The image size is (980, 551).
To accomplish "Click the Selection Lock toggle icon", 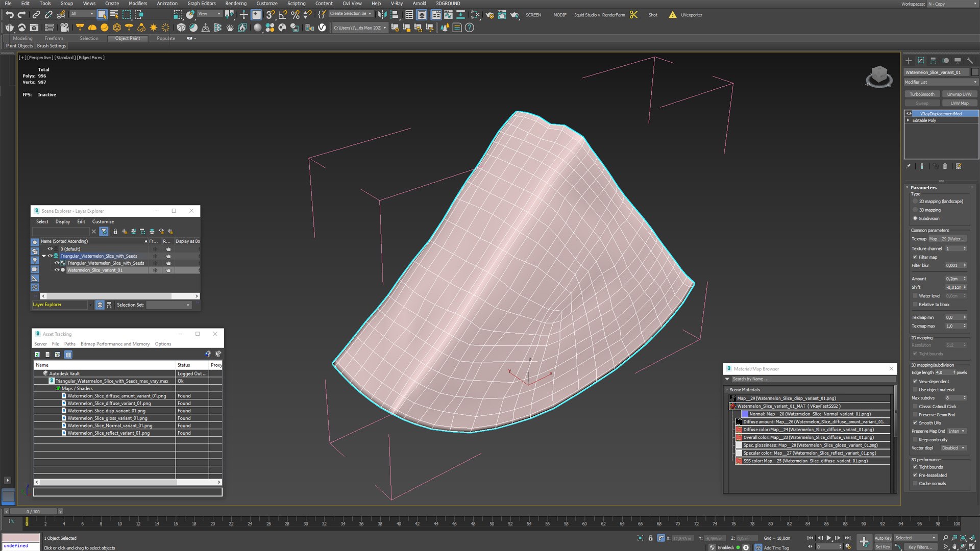I will tap(650, 538).
